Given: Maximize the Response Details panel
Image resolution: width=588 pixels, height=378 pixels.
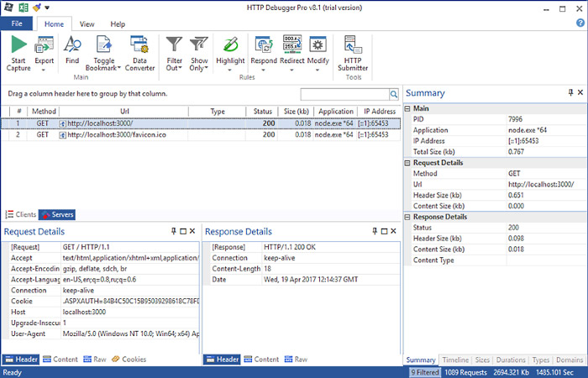Looking at the screenshot, I should (384, 231).
